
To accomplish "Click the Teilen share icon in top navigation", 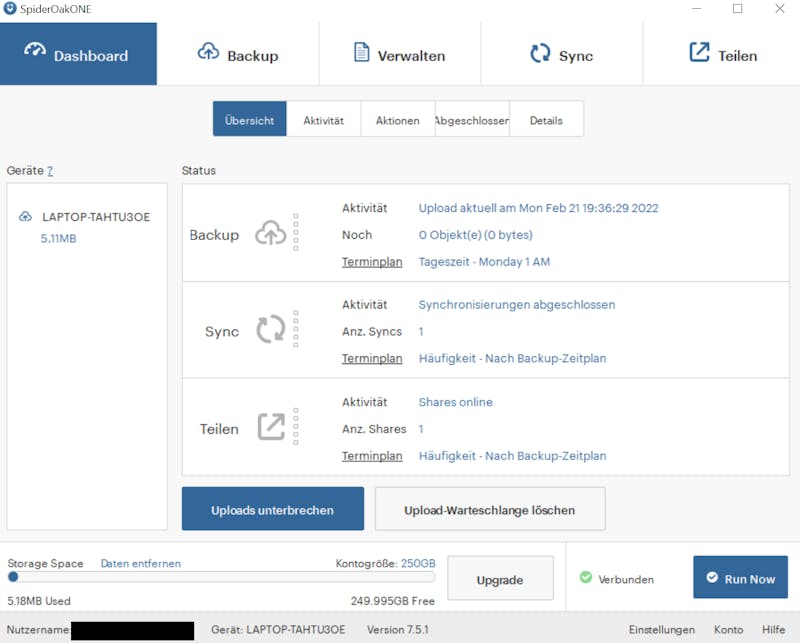I will pyautogui.click(x=699, y=52).
